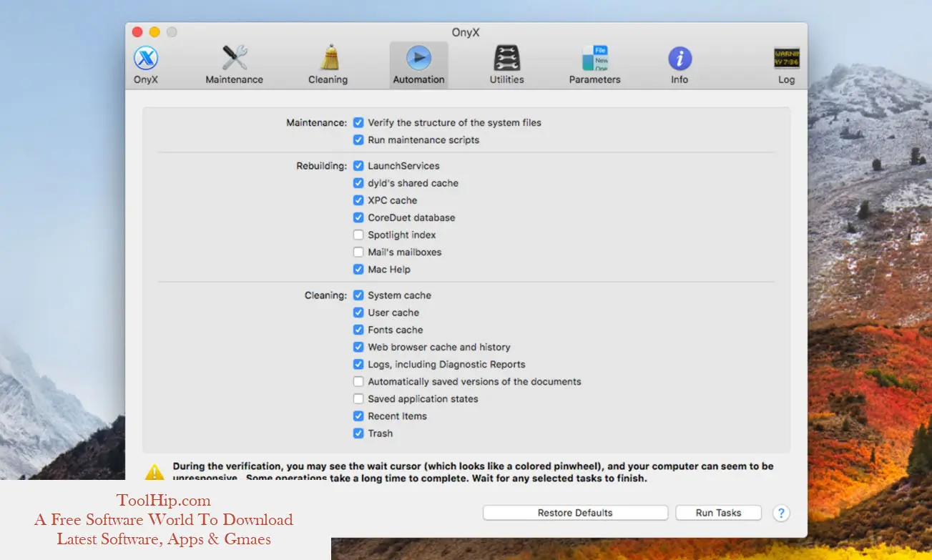Click the verification warning message text
932x560 pixels.
point(473,472)
